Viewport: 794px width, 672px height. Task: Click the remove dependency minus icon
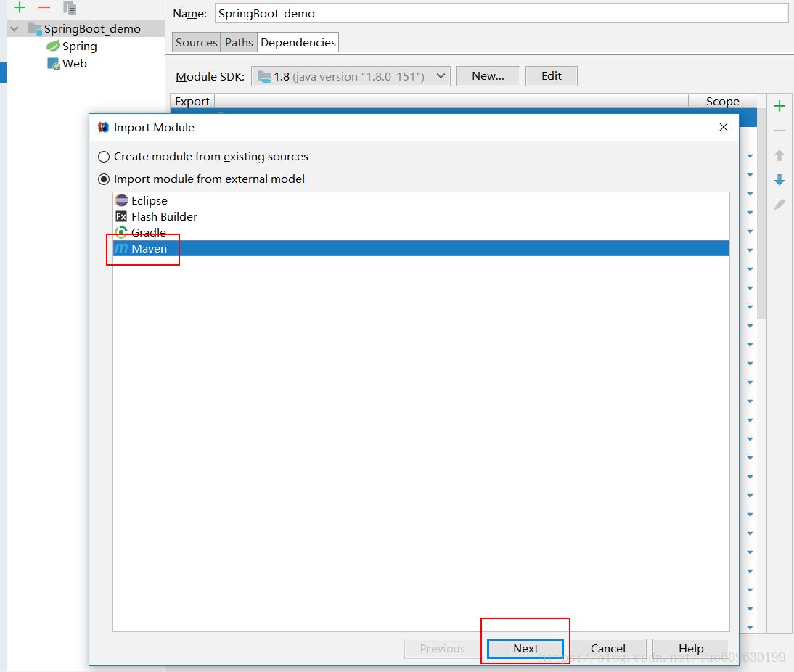click(779, 131)
